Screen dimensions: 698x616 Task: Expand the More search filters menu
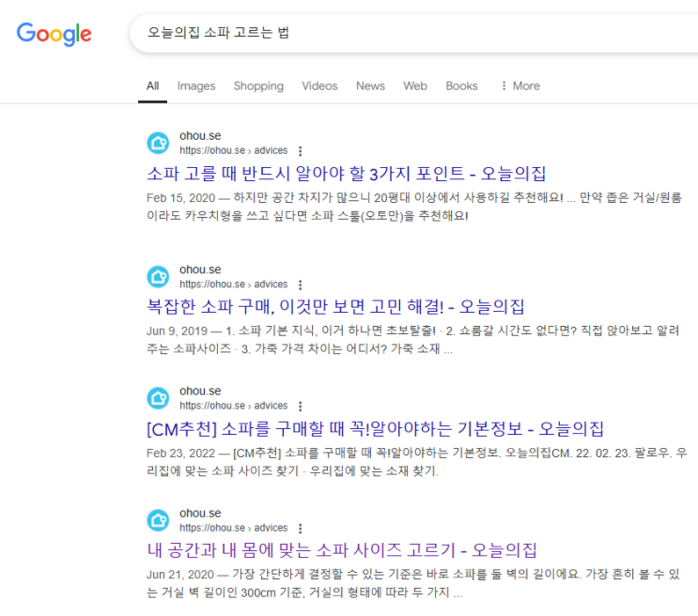tap(520, 85)
